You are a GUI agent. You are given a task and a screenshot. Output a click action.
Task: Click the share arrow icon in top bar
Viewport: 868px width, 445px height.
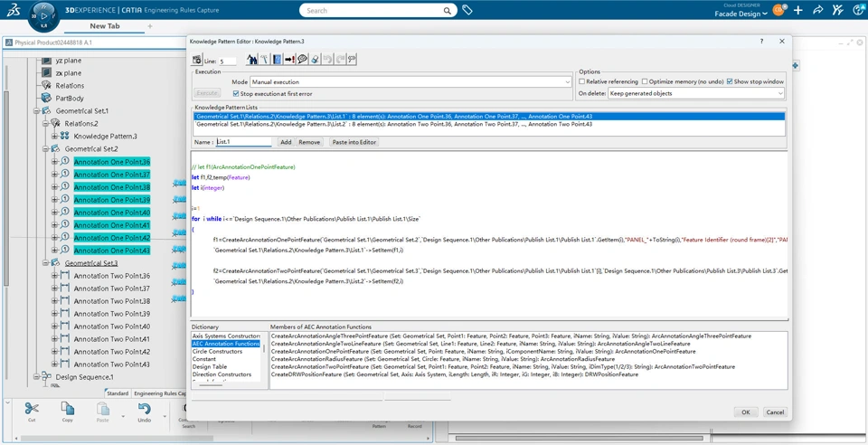(818, 10)
